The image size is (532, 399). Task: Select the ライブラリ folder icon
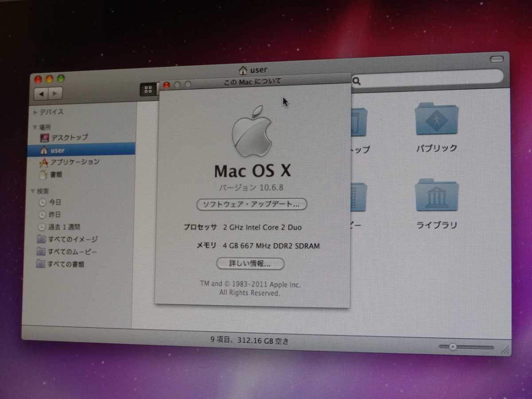pyautogui.click(x=437, y=195)
